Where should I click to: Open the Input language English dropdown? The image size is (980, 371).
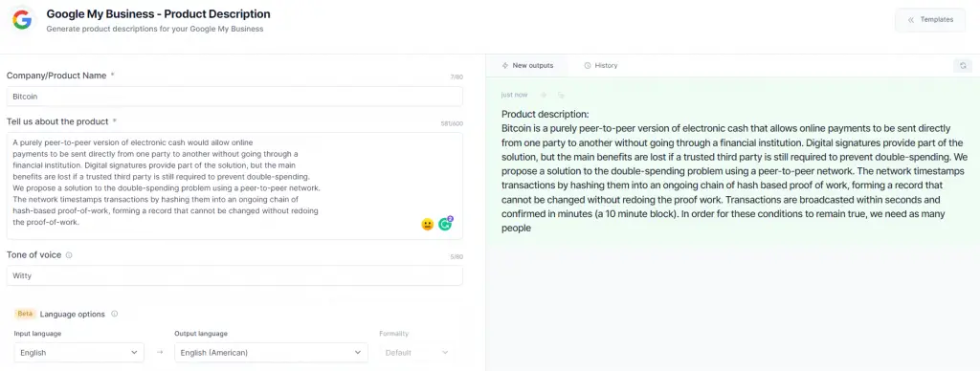78,352
